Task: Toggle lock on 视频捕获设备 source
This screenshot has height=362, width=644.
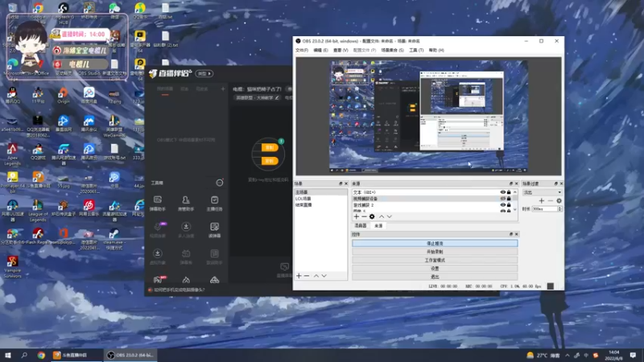Action: tap(509, 199)
